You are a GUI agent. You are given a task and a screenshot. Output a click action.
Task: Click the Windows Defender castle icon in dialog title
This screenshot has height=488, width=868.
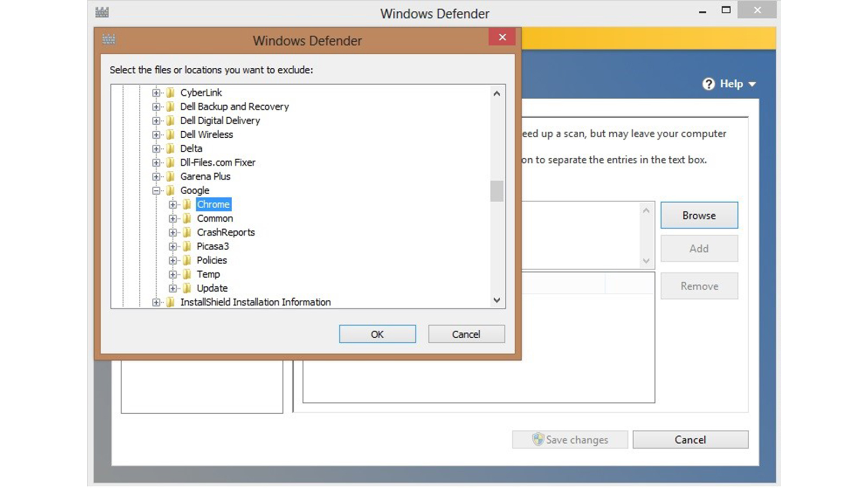(109, 39)
